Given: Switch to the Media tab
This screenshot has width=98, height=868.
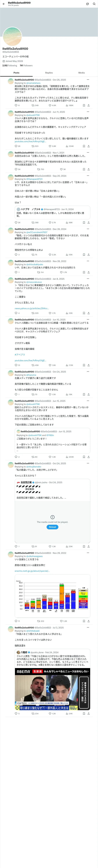Looking at the screenshot, I should pos(81,73).
